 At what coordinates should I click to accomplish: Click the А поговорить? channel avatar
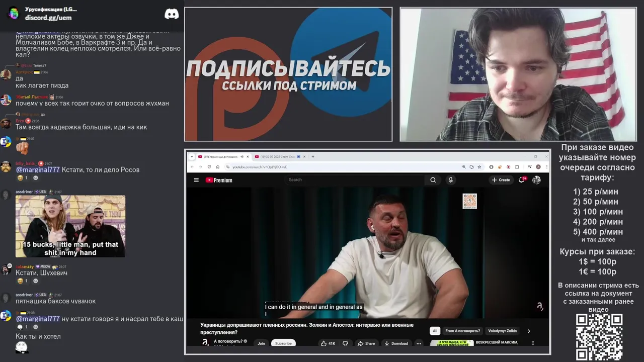coord(205,342)
